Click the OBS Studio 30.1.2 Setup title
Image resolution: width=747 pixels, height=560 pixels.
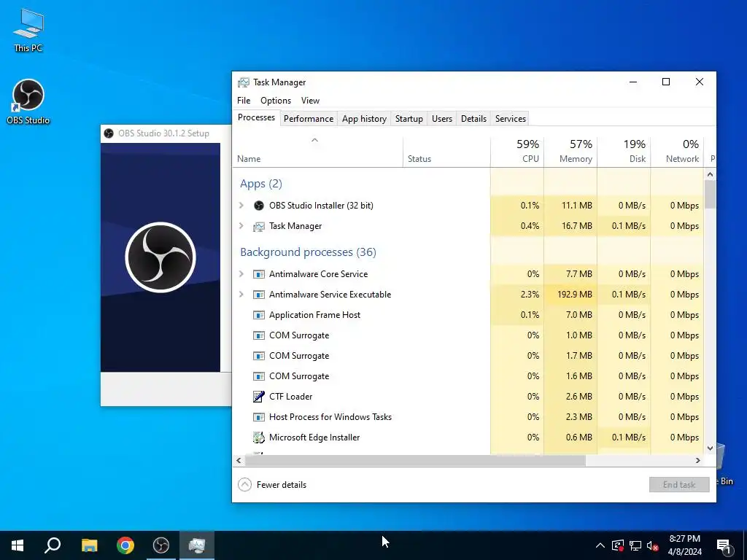click(163, 133)
